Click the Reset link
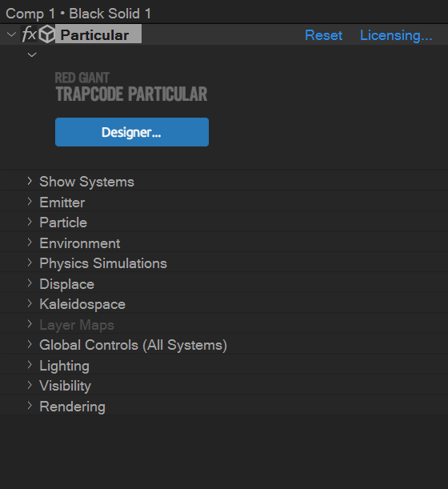This screenshot has width=448, height=489. pyautogui.click(x=324, y=35)
